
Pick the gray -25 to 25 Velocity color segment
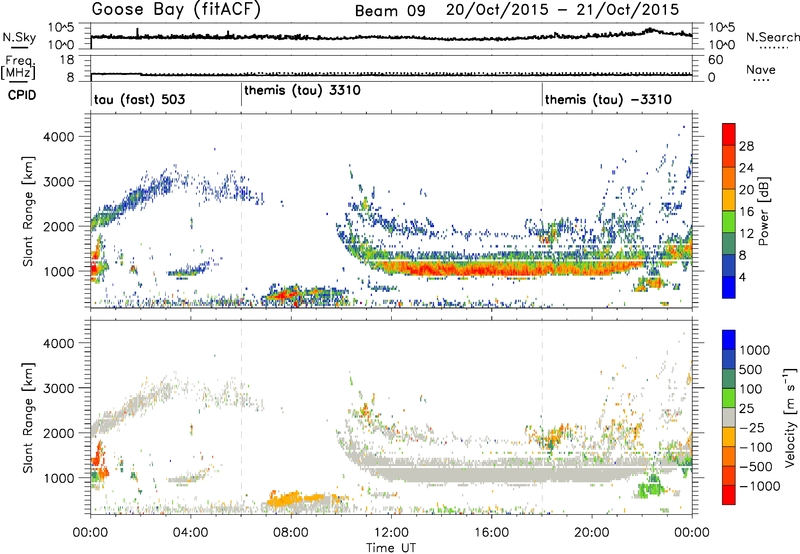click(729, 417)
